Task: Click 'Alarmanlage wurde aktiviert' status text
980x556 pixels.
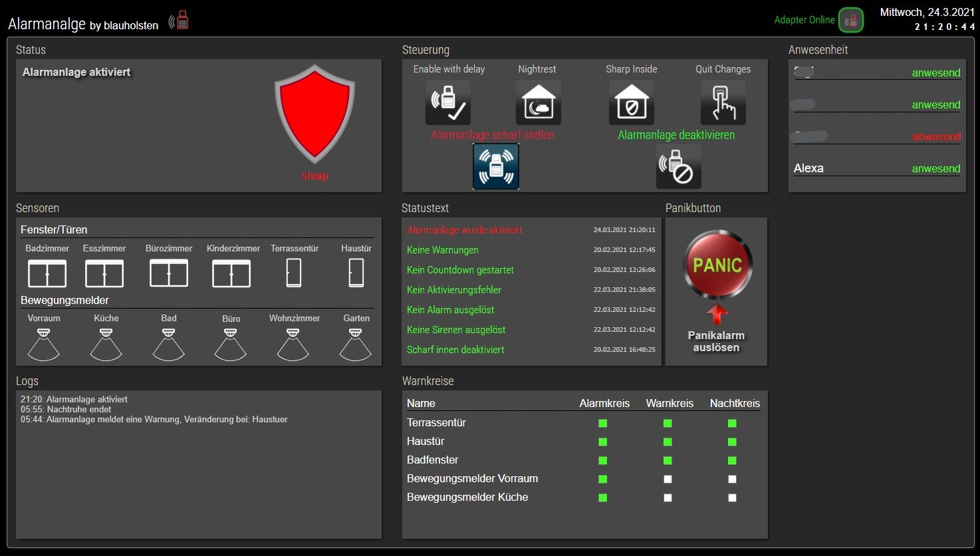Action: [x=465, y=230]
